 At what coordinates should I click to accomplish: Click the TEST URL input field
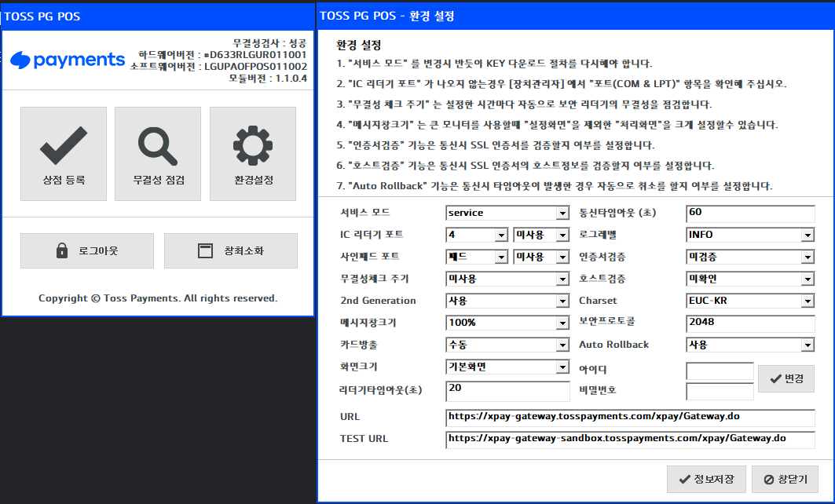tap(630, 440)
